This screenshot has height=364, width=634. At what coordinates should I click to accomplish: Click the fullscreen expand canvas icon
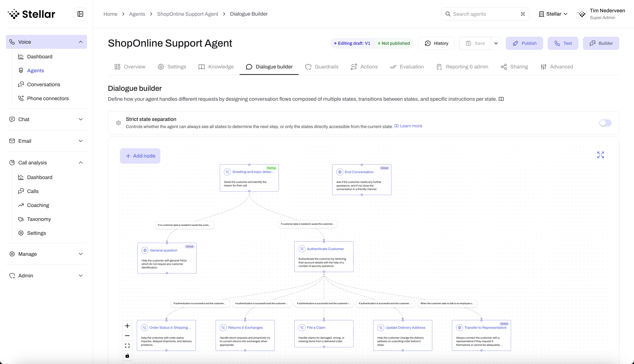coord(600,155)
